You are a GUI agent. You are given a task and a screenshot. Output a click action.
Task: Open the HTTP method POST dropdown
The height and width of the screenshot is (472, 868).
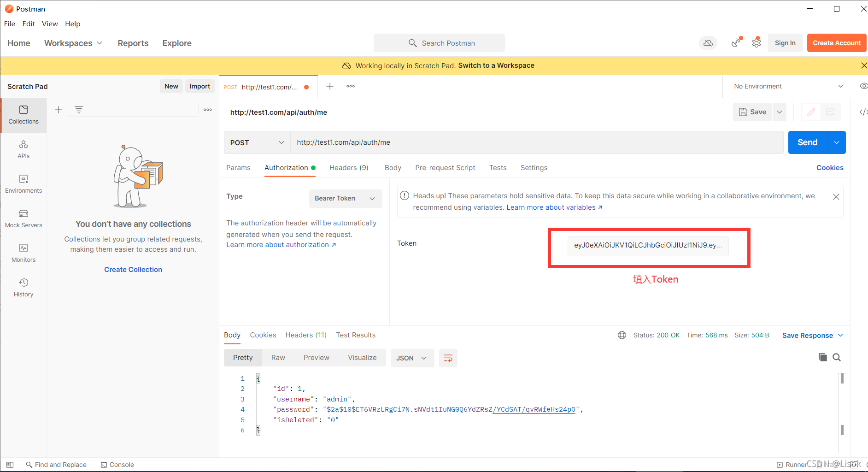257,142
